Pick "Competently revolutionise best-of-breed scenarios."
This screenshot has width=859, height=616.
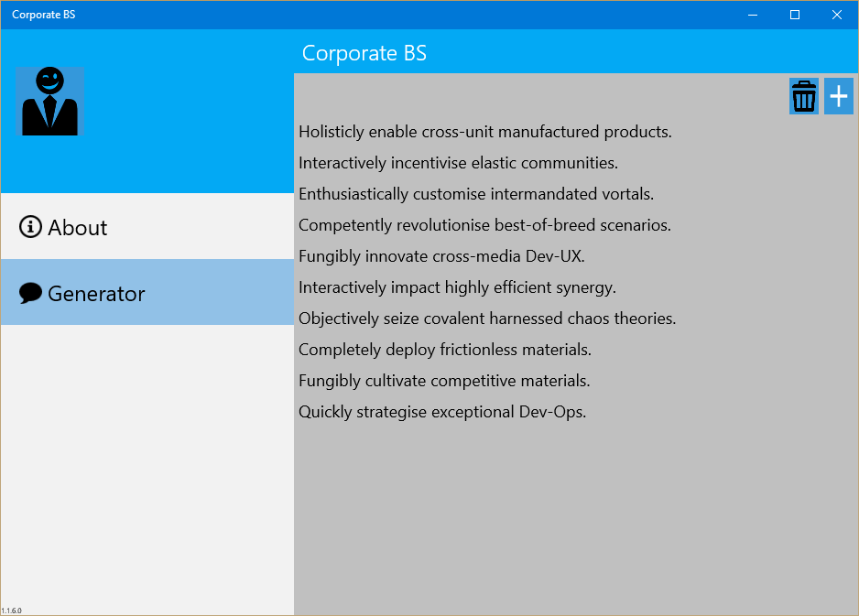(x=484, y=225)
